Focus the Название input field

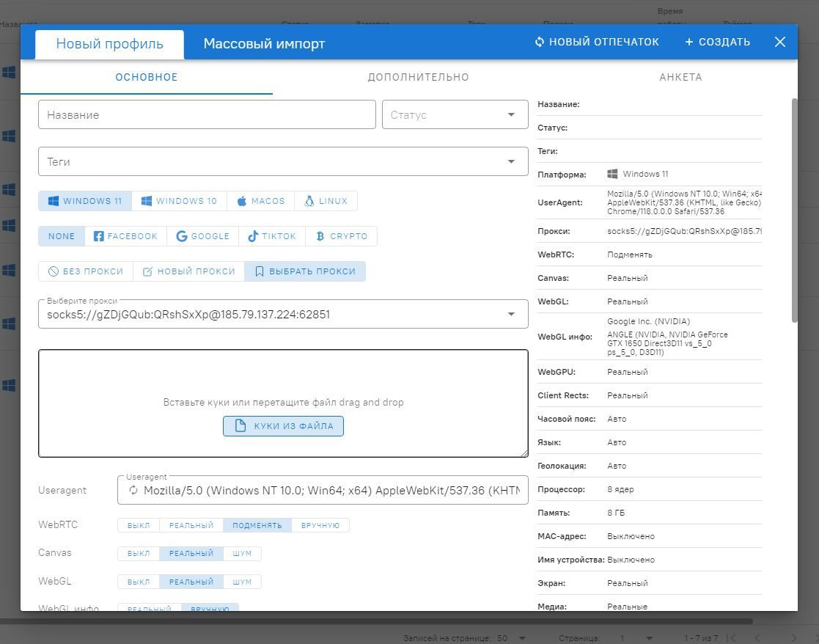coord(207,114)
